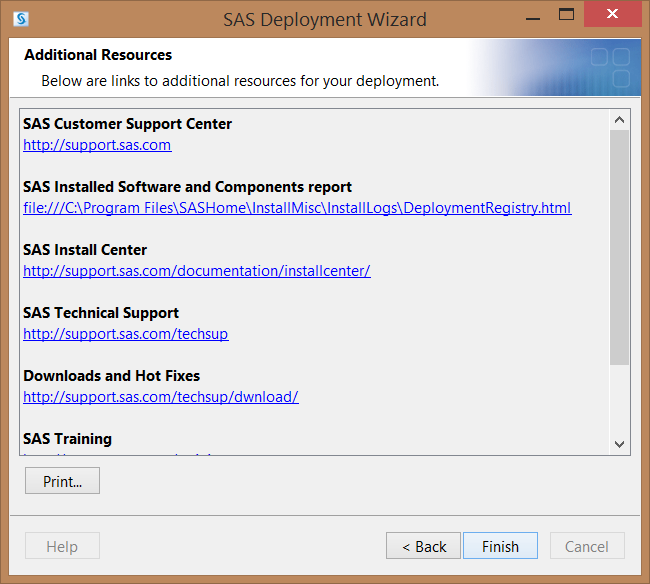The image size is (650, 584).
Task: Open the http://support.sas.com link
Action: (x=97, y=145)
